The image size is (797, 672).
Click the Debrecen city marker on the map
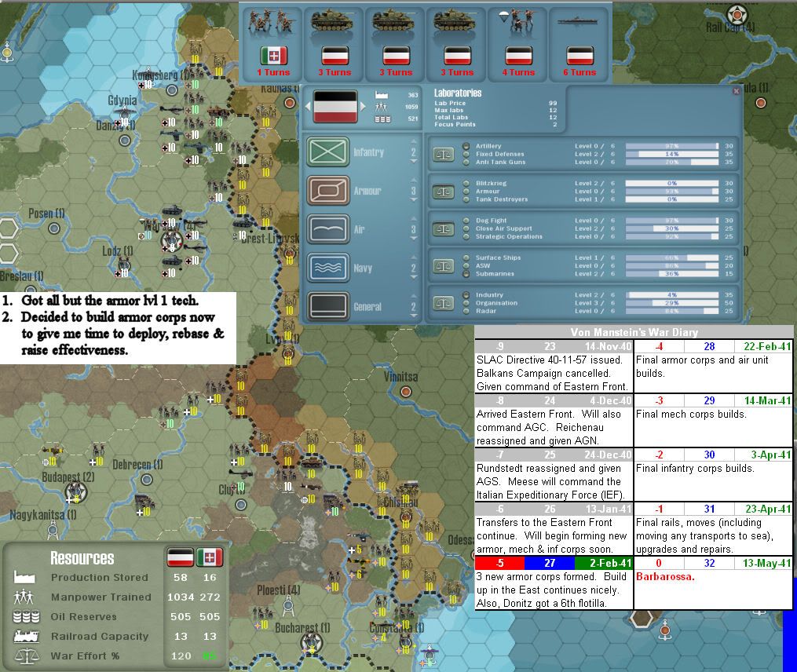146,480
